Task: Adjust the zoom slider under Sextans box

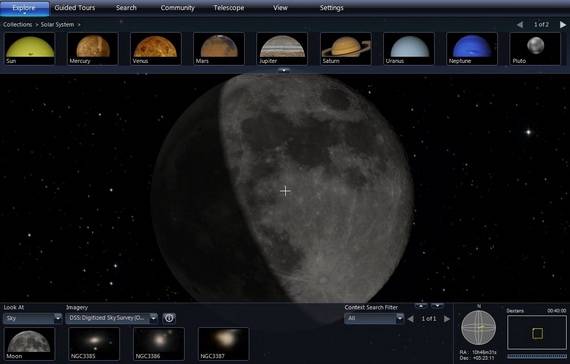Action: [537, 356]
